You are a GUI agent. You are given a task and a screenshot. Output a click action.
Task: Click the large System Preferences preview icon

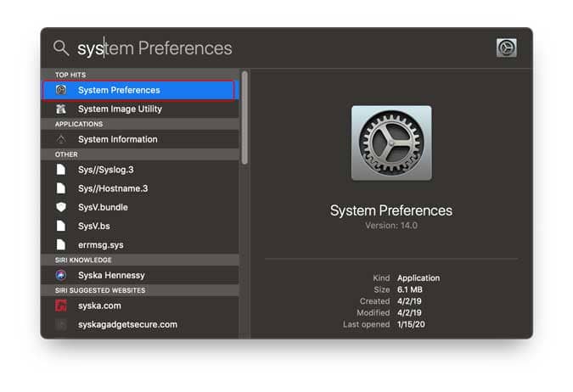391,143
